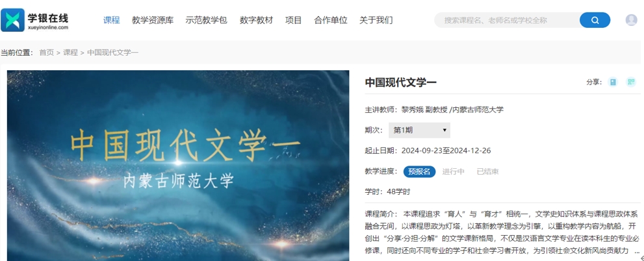Select the 预报名 progress status

[419, 171]
